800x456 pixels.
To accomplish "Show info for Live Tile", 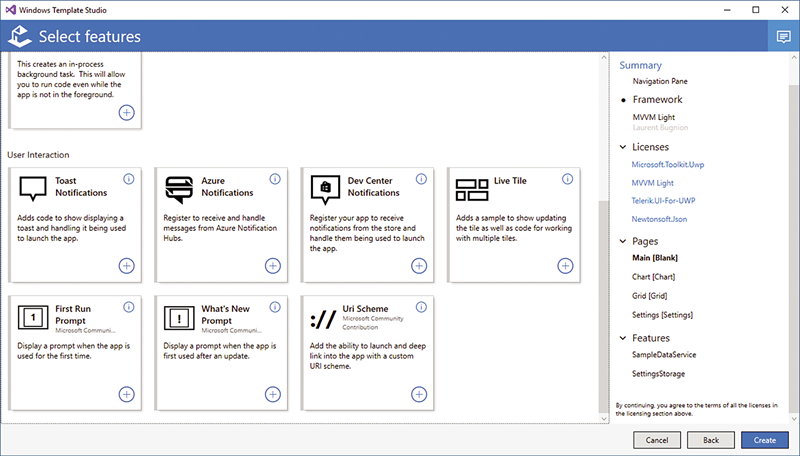I will point(567,179).
